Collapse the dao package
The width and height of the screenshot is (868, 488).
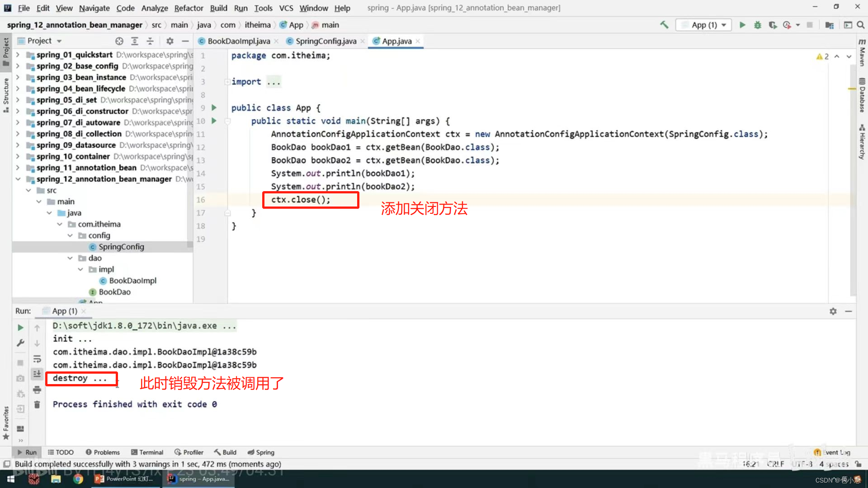click(70, 258)
